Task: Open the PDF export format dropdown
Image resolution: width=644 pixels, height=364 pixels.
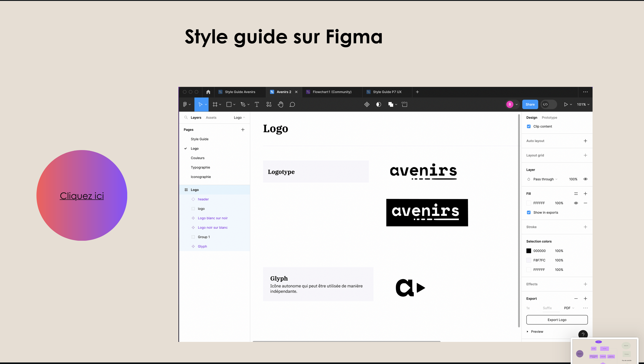Action: (x=569, y=308)
